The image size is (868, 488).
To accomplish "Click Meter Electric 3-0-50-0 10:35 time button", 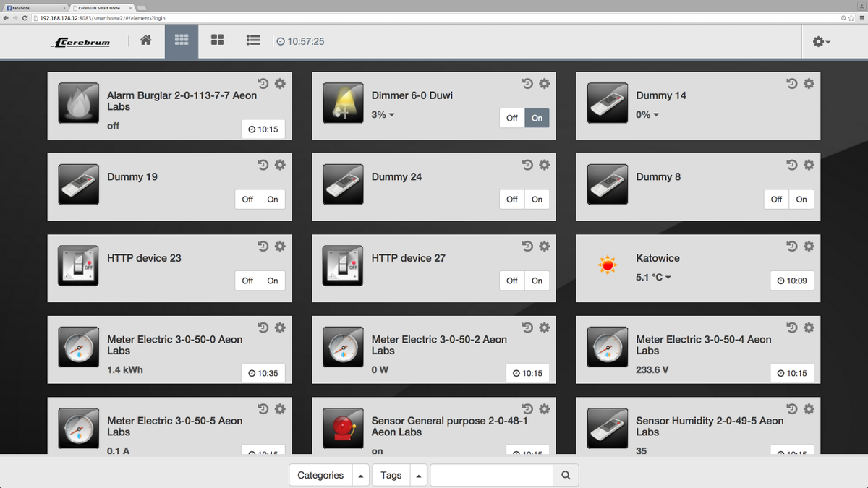I will point(263,374).
